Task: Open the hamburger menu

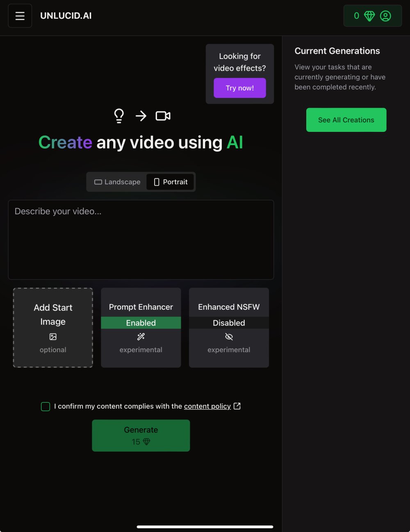Action: click(20, 16)
